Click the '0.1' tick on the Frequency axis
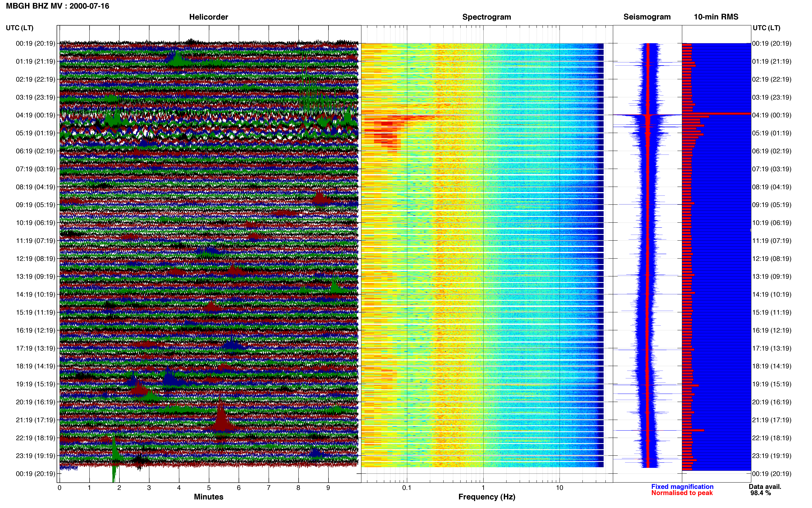The width and height of the screenshot is (812, 508). pos(407,488)
